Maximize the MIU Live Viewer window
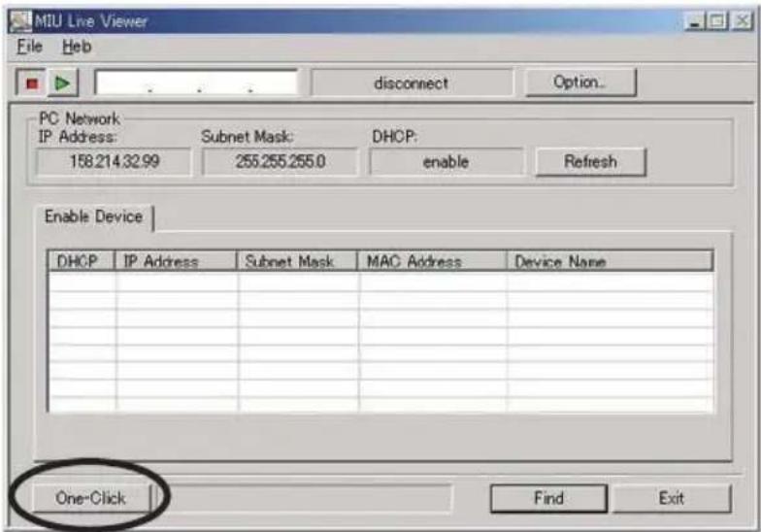This screenshot has height=532, width=761. click(x=717, y=21)
